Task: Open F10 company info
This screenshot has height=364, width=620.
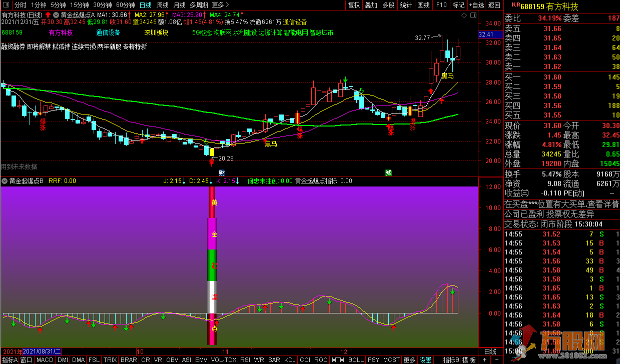Action: click(x=441, y=5)
